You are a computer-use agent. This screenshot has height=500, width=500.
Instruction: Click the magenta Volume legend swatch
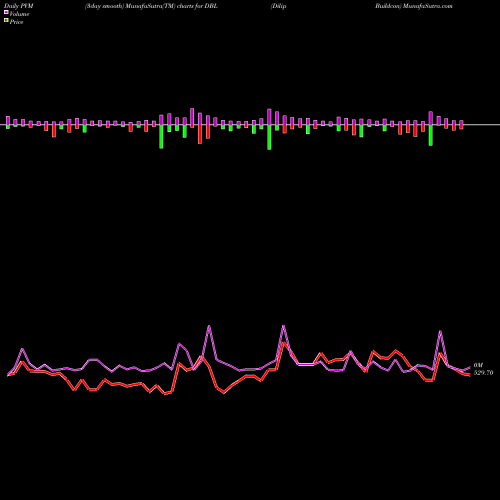pyautogui.click(x=6, y=13)
